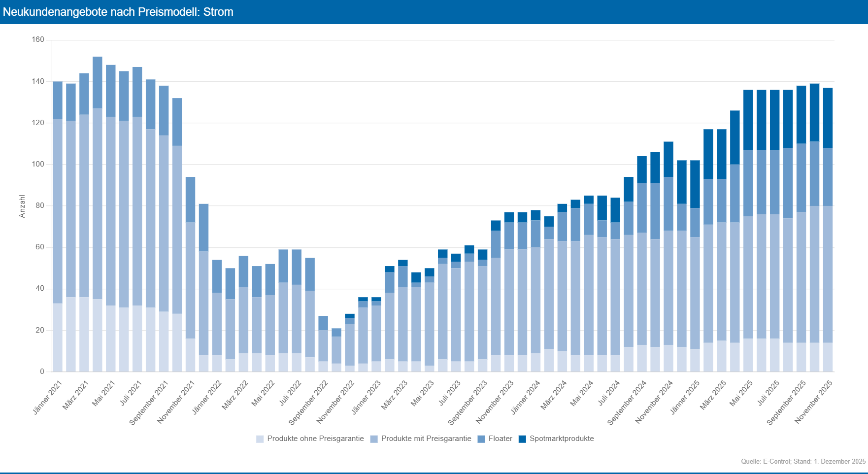Click the Quelle: E-Control source note
Viewport: 868px width, 474px height.
click(803, 461)
